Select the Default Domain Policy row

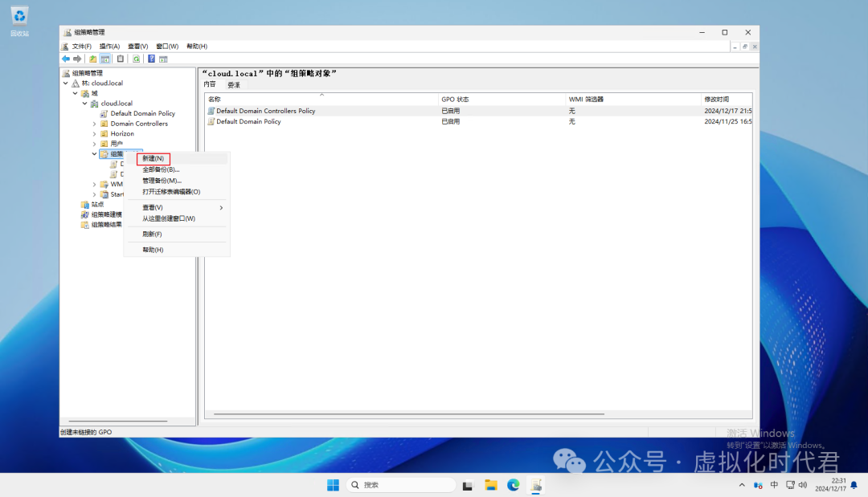tap(249, 122)
